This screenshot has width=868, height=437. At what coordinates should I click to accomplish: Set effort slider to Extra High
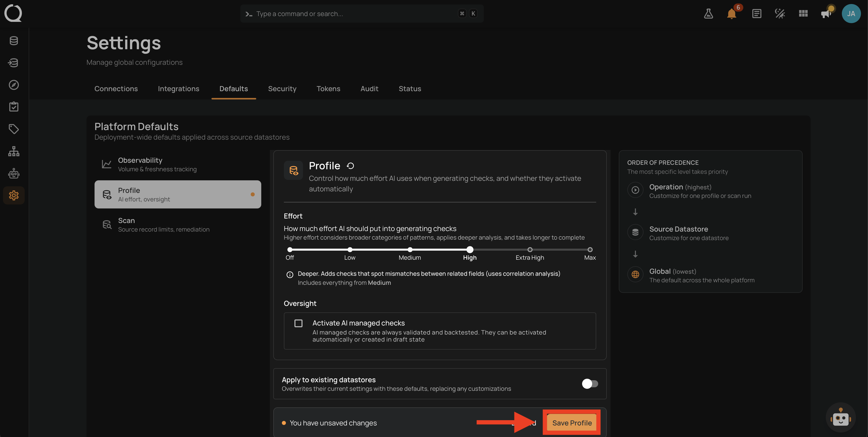pos(530,249)
